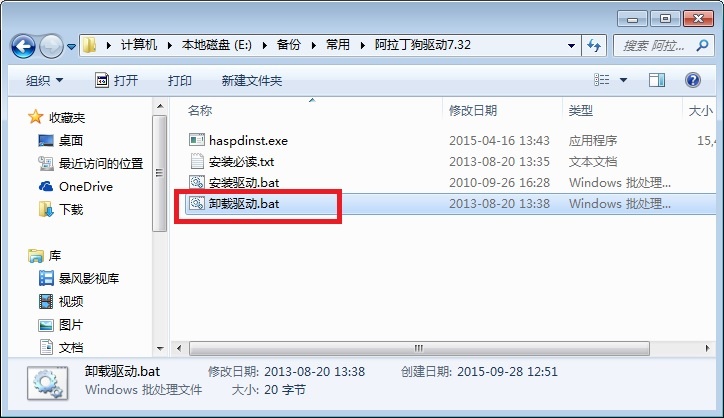Sort by the 修改日期 column header
This screenshot has height=418, width=724.
click(x=473, y=111)
